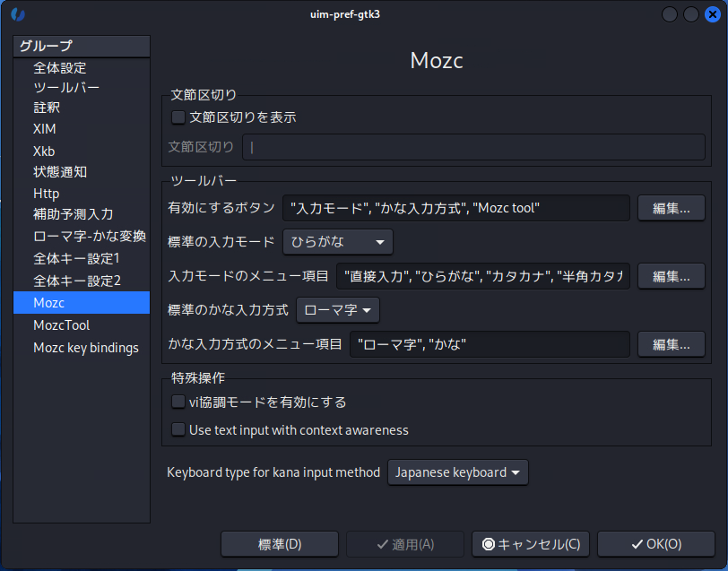728x571 pixels.
Task: Click キャンセル(C) button
Action: coord(531,544)
